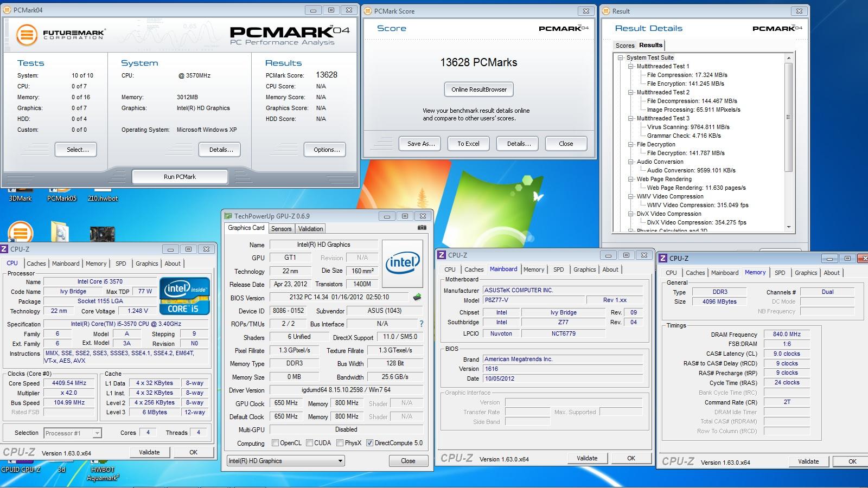The width and height of the screenshot is (868, 488).
Task: Collapse the Multithreaded Test 3 node
Action: (x=631, y=118)
